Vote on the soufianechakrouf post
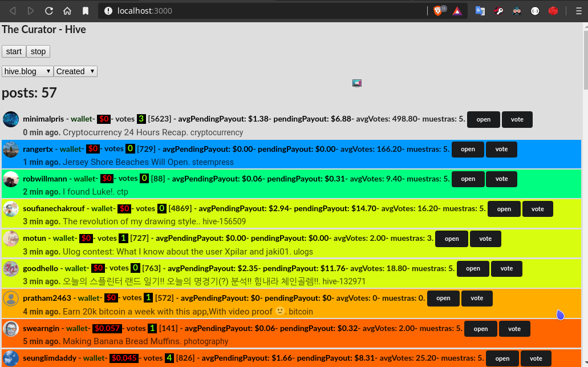 [x=538, y=209]
